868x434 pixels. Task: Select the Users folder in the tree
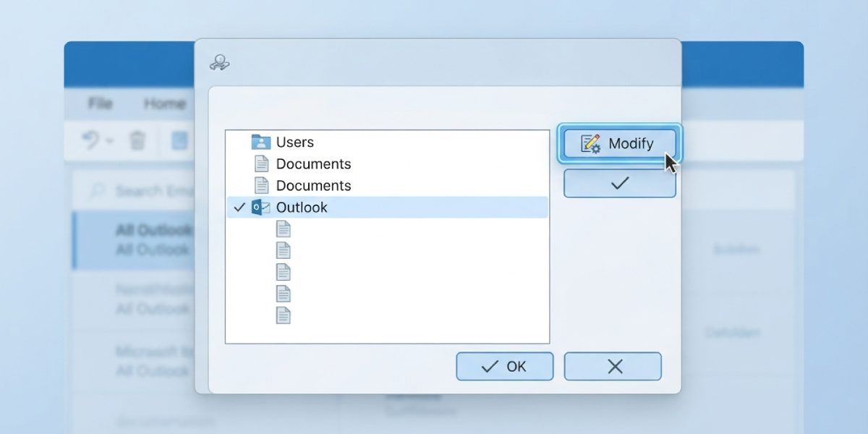tap(387, 142)
